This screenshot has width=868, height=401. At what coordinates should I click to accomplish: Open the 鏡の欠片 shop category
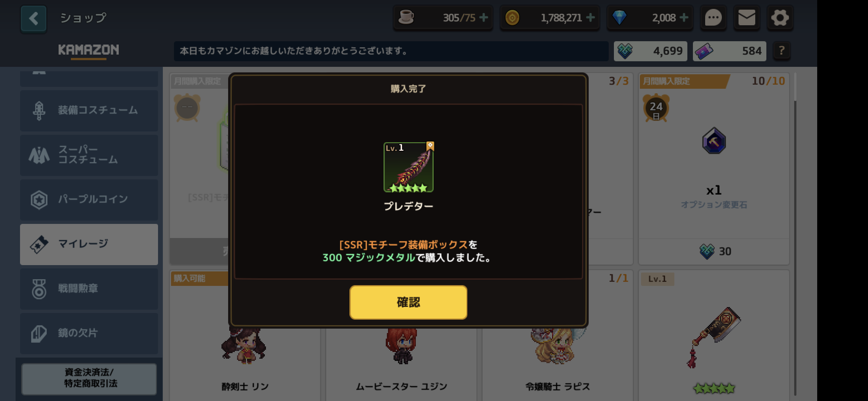[x=89, y=333]
